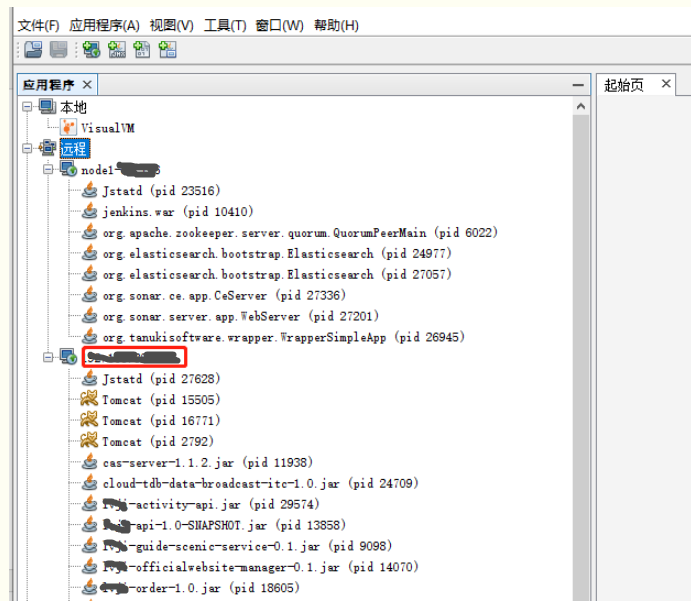Select Tomcat (pid 15505)
The width and height of the screenshot is (691, 601).
click(161, 400)
